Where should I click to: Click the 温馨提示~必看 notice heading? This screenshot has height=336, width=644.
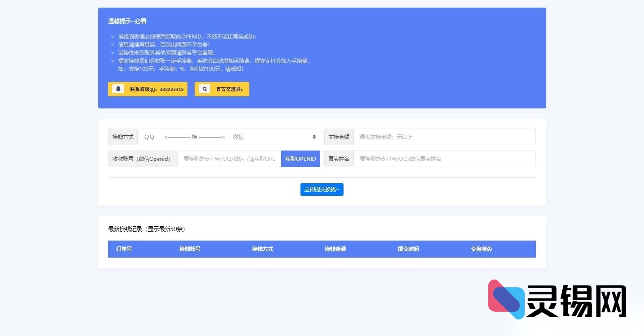pos(127,22)
